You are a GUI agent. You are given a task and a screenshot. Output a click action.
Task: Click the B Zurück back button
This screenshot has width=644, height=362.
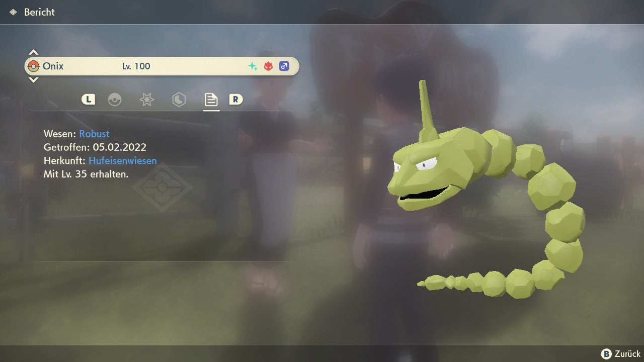[621, 354]
